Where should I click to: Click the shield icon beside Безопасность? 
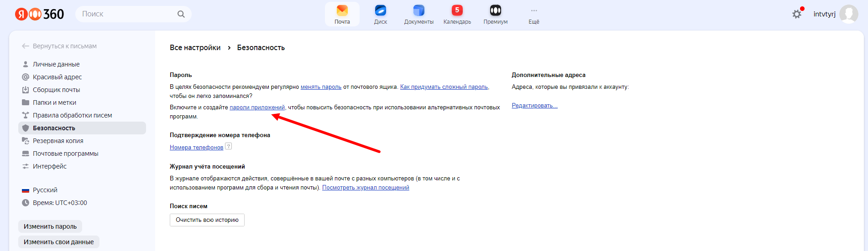(26, 128)
